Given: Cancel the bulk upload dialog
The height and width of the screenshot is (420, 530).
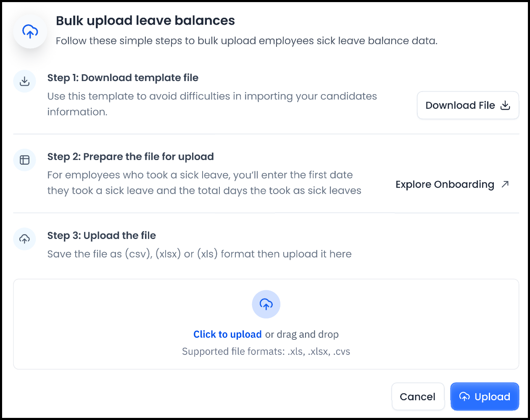Looking at the screenshot, I should [x=418, y=396].
